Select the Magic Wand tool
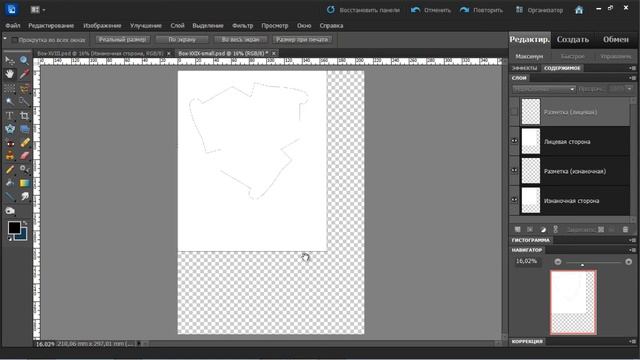Image resolution: width=640 pixels, height=360 pixels. click(x=10, y=102)
